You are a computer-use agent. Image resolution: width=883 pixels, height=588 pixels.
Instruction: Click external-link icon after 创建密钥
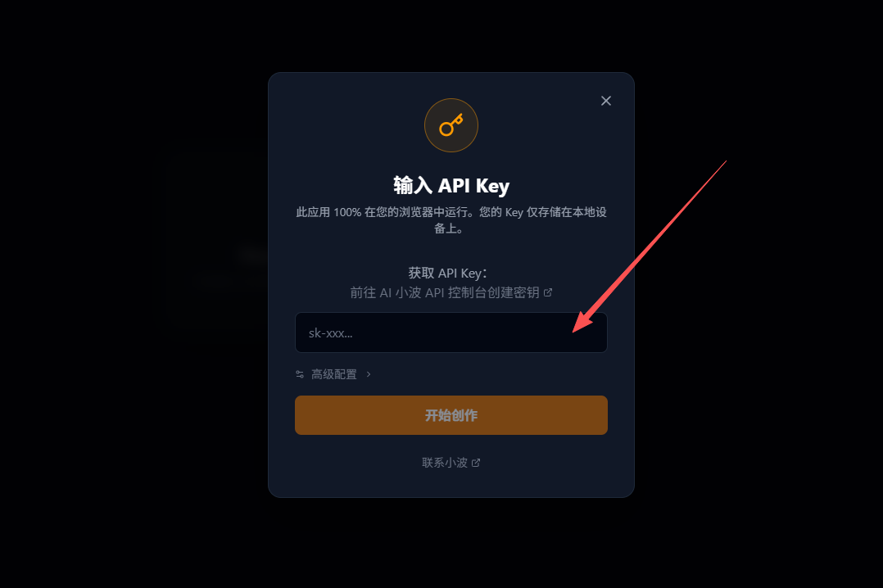pyautogui.click(x=548, y=292)
